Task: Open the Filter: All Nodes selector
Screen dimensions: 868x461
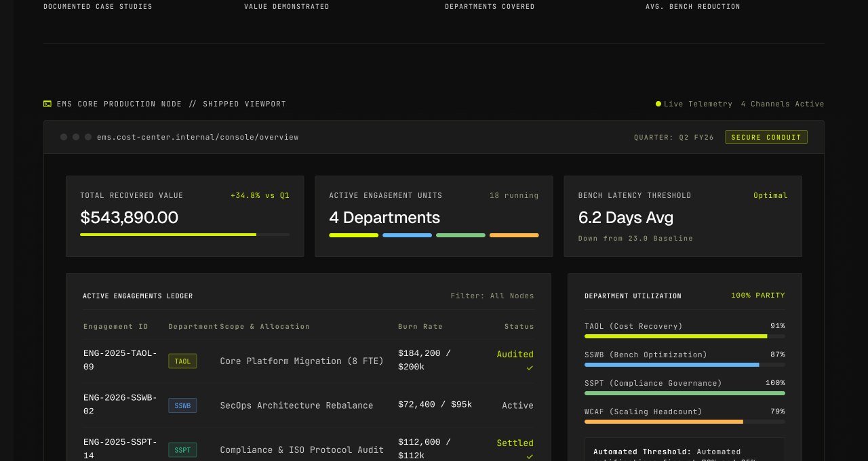Action: click(x=492, y=296)
